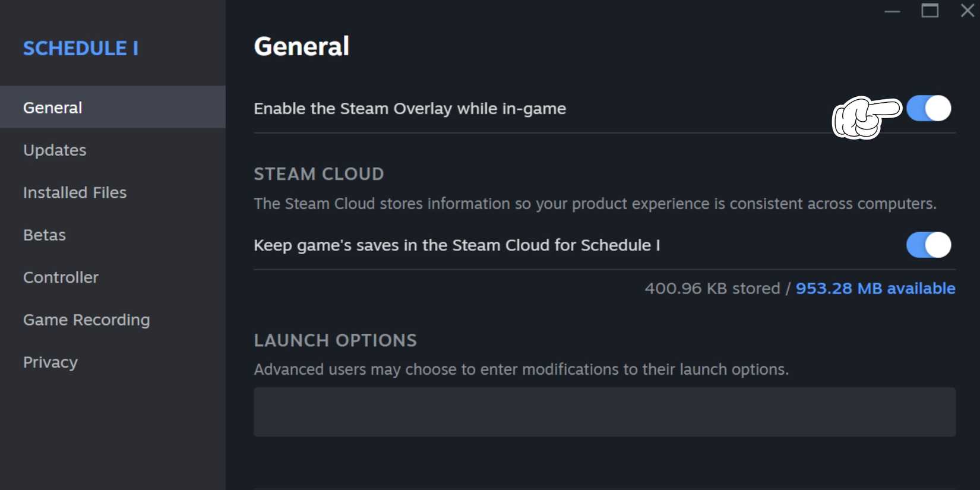980x490 pixels.
Task: Select the Game Recording section
Action: (86, 320)
